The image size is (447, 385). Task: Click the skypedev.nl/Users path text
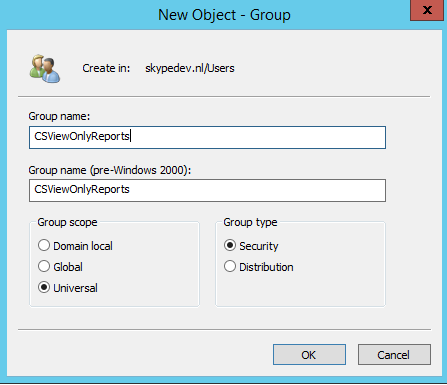[x=190, y=68]
